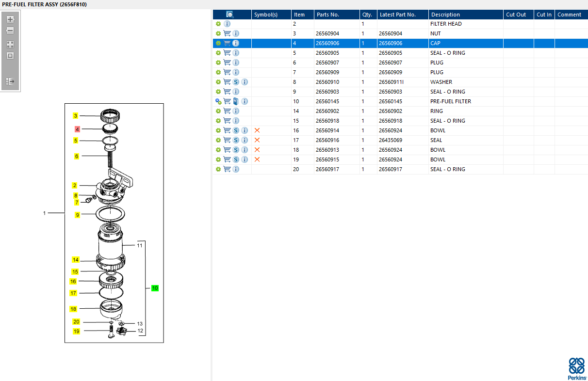Click the Latest Part No. column header
588x381 pixels.
(397, 15)
